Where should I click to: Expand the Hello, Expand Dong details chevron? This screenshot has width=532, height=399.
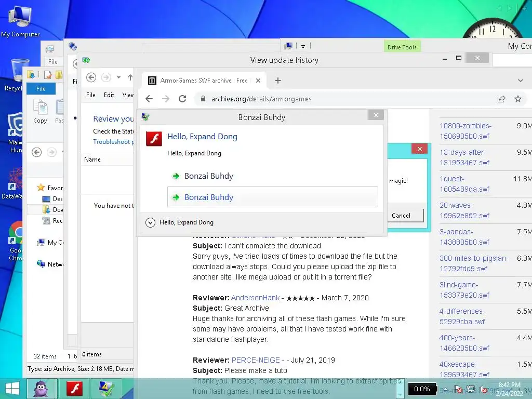coord(150,222)
